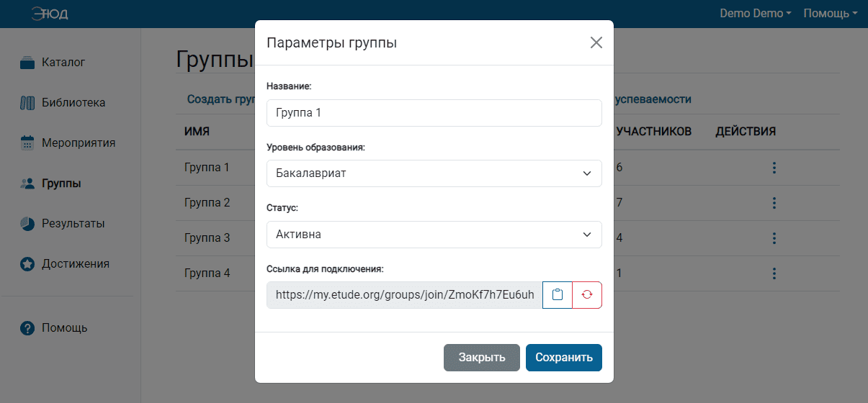Image resolution: width=868 pixels, height=403 pixels.
Task: Expand the Уровень образования dropdown
Action: (434, 173)
